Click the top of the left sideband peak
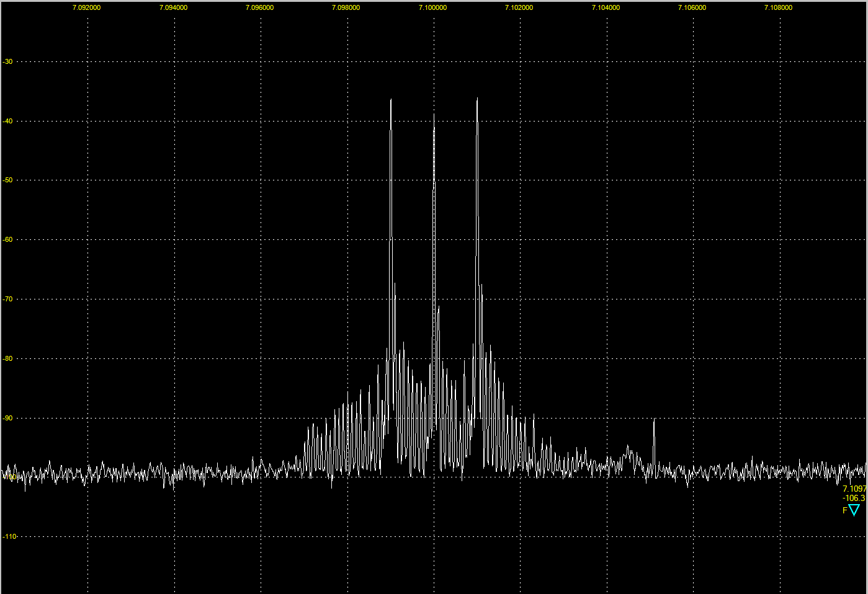Viewport: 868px width, 594px height. (391, 99)
